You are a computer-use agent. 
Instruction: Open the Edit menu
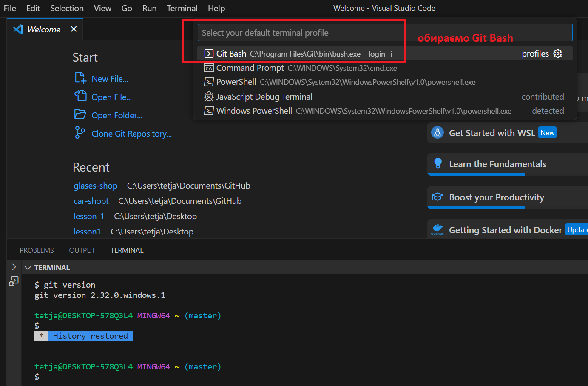pos(33,8)
